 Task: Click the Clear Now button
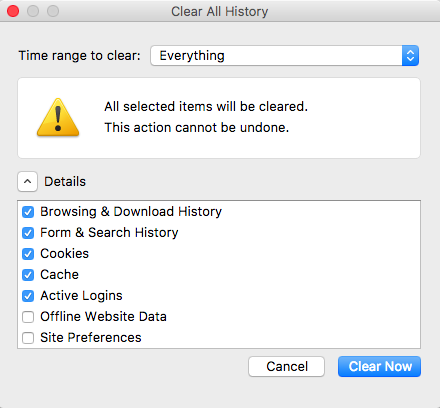coord(379,367)
